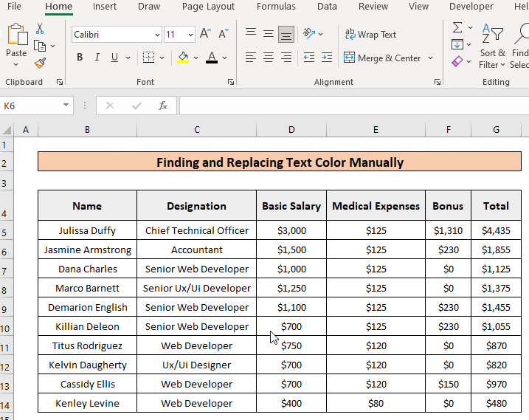
Task: Select all cells with corner triangle
Action: (x=7, y=130)
